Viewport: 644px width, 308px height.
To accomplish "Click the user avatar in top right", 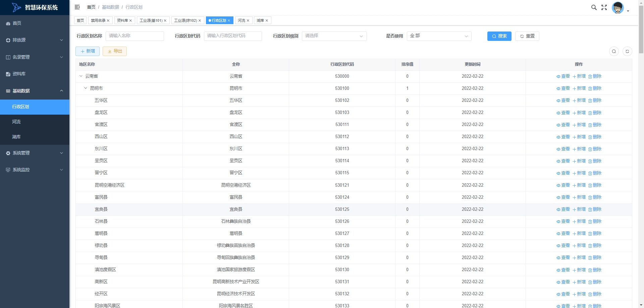I will pos(618,7).
